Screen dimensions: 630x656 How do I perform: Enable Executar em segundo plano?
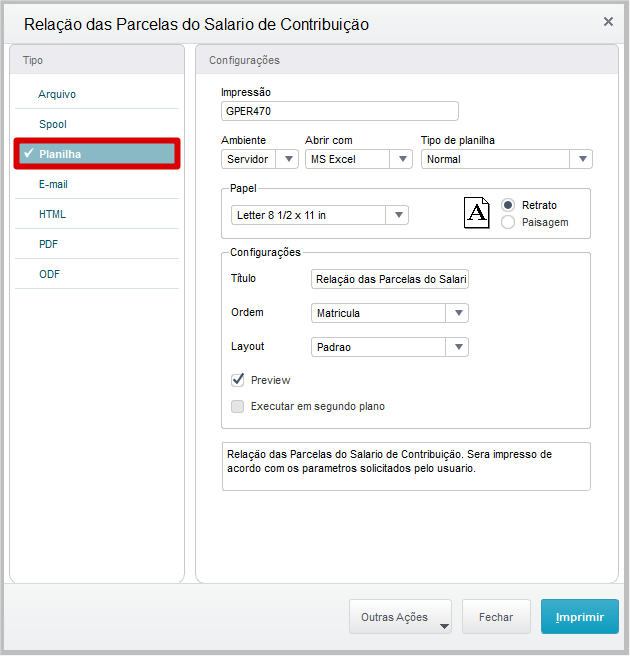click(x=238, y=406)
